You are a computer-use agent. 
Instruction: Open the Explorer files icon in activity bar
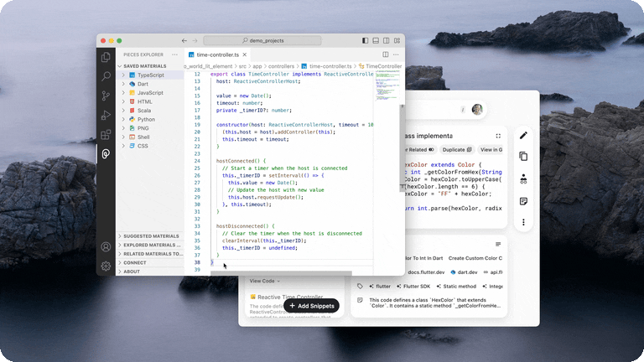pyautogui.click(x=106, y=57)
